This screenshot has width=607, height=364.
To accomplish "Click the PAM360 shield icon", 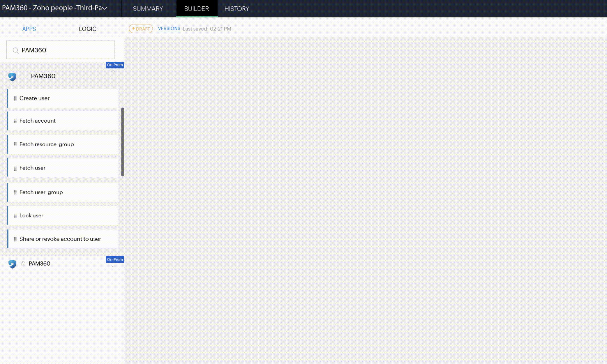I will [12, 76].
